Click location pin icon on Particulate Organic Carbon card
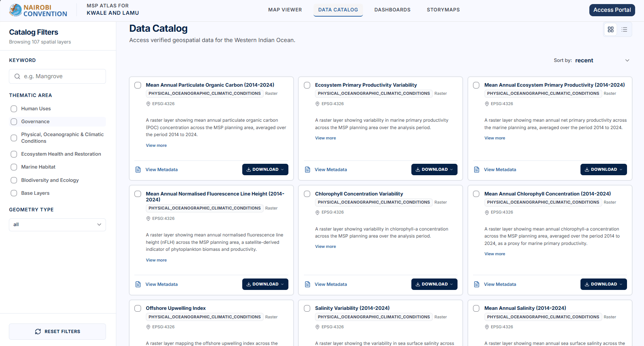The width and height of the screenshot is (644, 346). click(148, 104)
